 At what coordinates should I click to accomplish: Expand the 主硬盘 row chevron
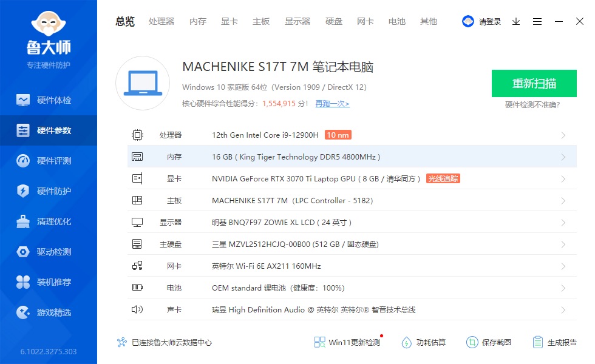563,244
